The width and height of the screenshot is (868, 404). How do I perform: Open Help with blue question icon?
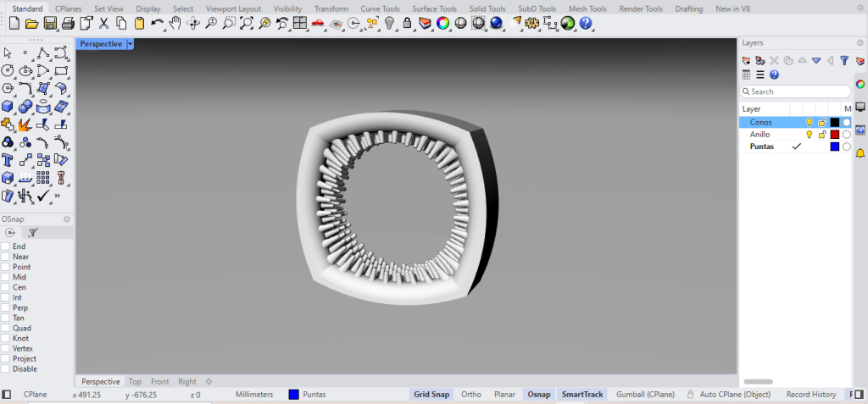586,23
